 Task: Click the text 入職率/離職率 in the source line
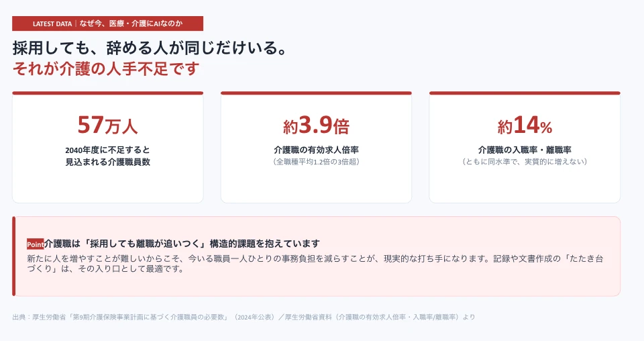tap(435, 318)
